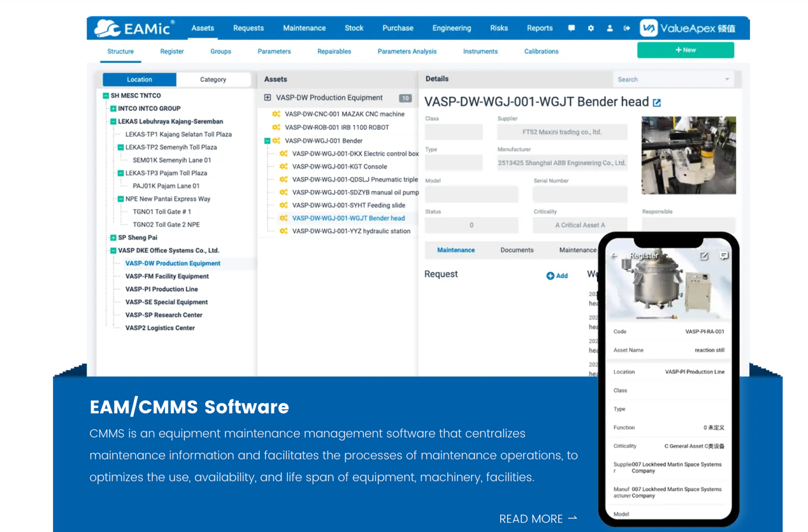Open the Maintenance menu in top bar
Image resolution: width=808 pixels, height=532 pixels.
click(304, 28)
